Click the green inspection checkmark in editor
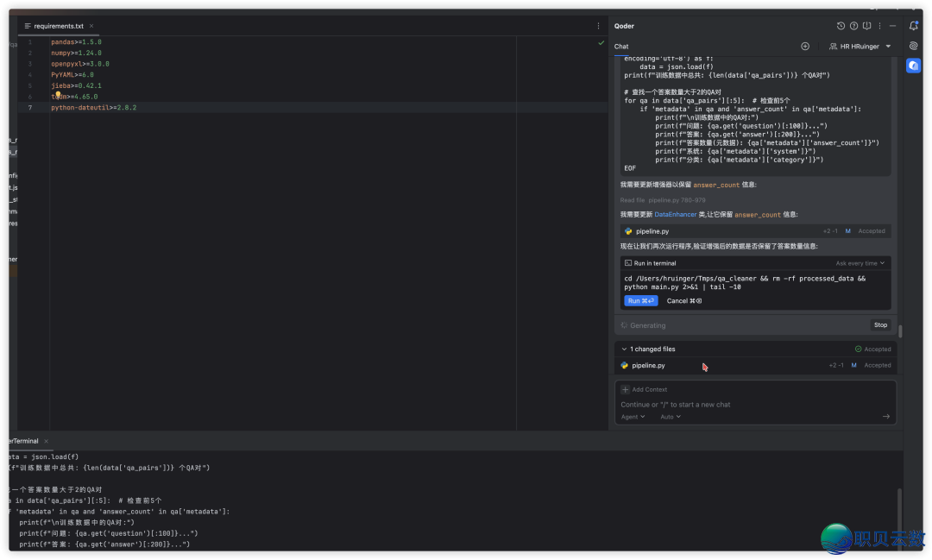Image resolution: width=932 pixels, height=560 pixels. click(x=601, y=42)
